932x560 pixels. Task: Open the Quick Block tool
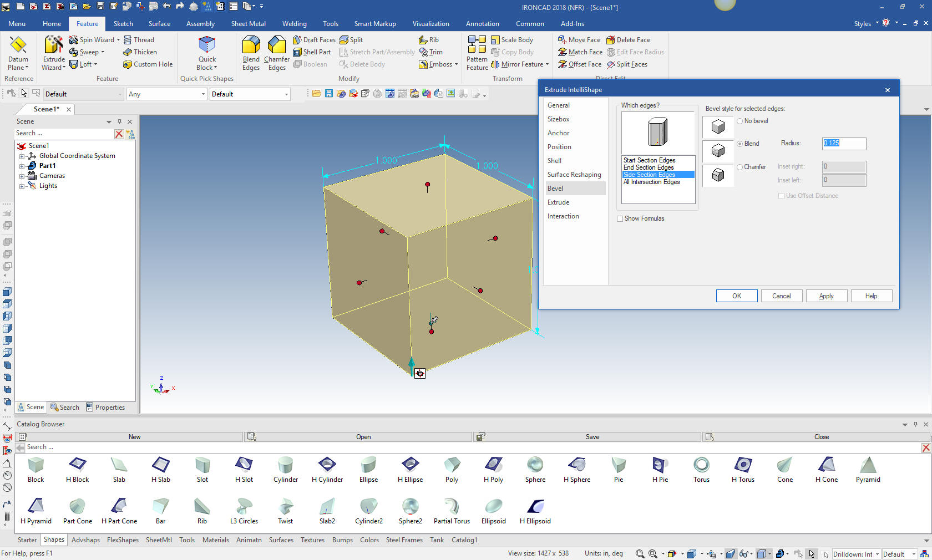pos(207,53)
